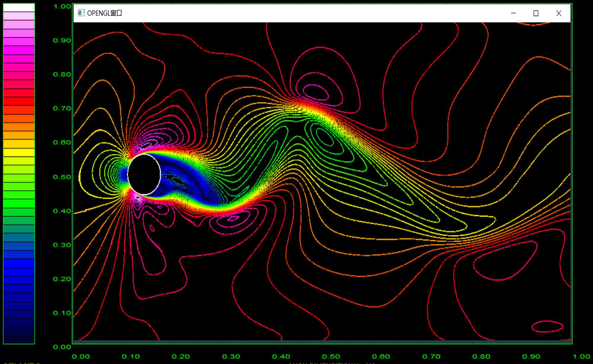Click the 0.90 label on the horizontal axis
Image resolution: width=593 pixels, height=364 pixels.
(x=531, y=357)
